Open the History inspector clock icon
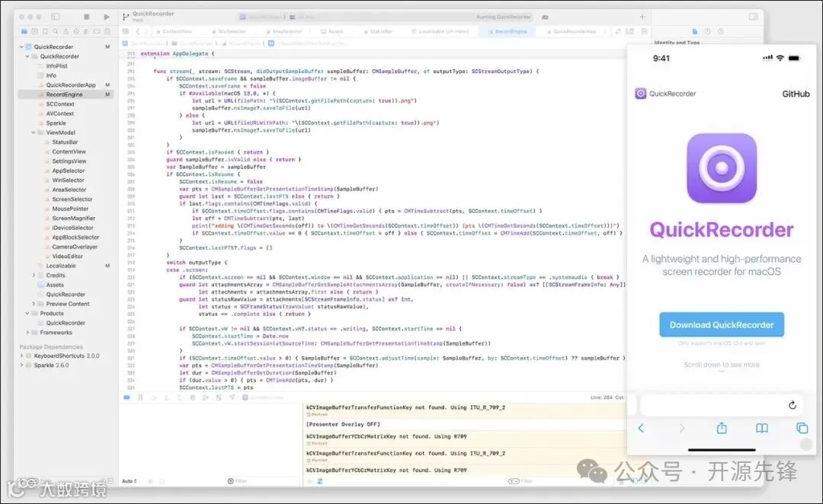Image resolution: width=823 pixels, height=504 pixels. point(707,31)
